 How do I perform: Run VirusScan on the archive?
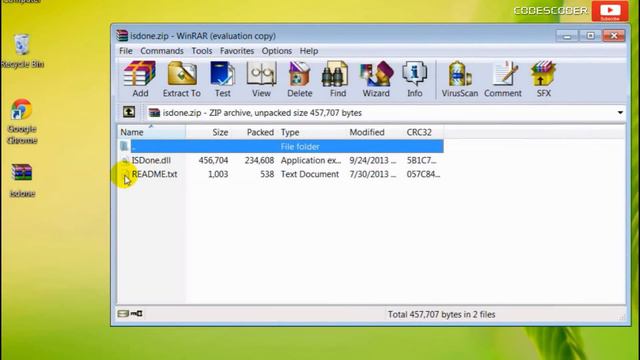click(460, 79)
